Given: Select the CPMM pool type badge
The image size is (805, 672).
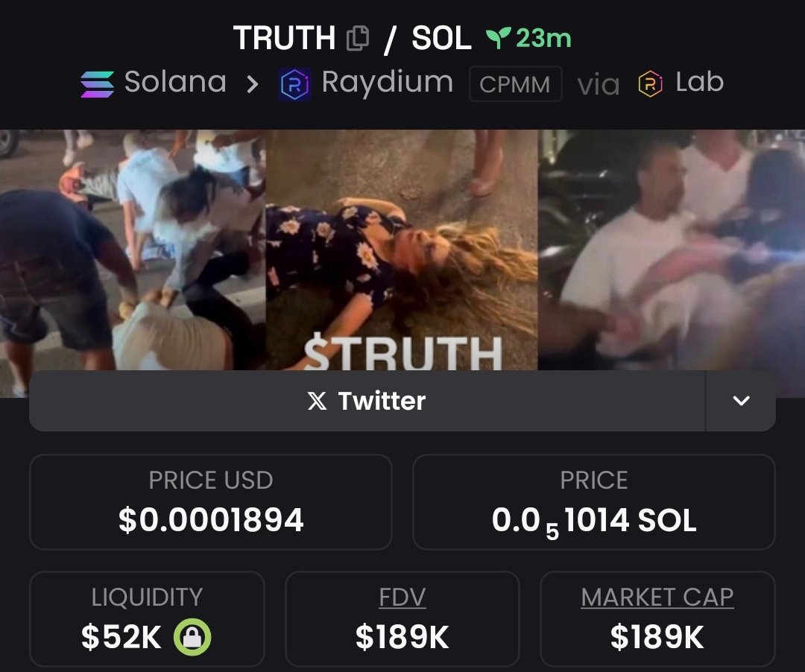Looking at the screenshot, I should pos(516,84).
